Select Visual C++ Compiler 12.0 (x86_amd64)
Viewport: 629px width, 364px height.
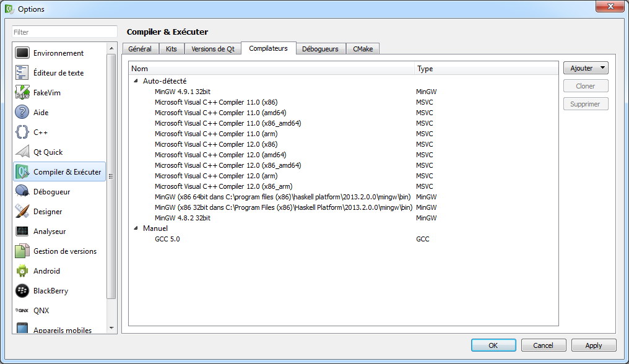point(228,165)
